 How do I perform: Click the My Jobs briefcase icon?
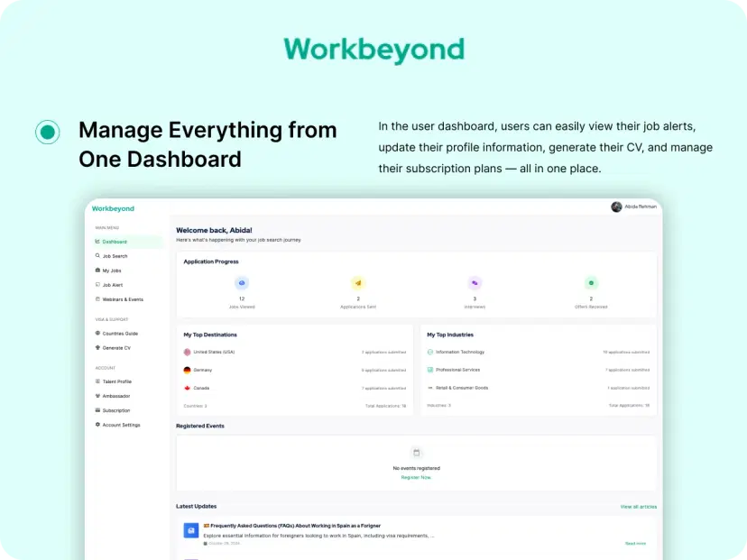tap(97, 270)
